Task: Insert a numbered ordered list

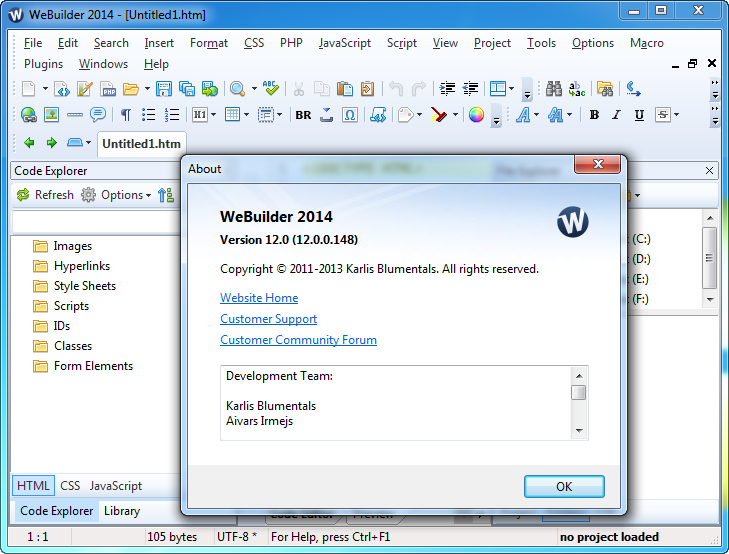Action: click(172, 114)
